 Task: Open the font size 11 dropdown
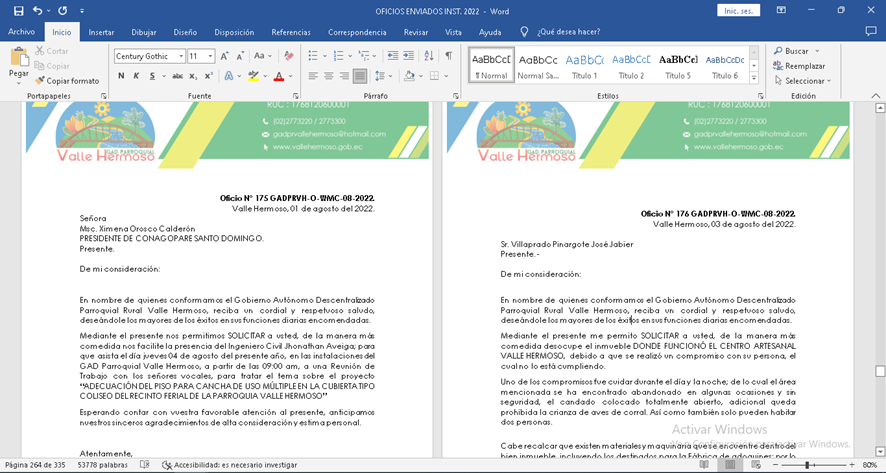pos(209,56)
